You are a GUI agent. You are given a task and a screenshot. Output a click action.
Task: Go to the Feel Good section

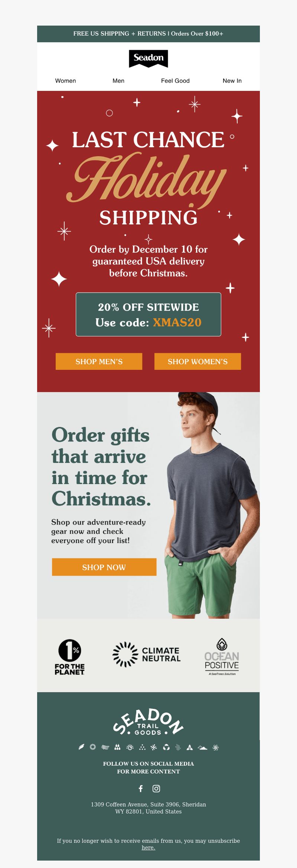pos(175,80)
